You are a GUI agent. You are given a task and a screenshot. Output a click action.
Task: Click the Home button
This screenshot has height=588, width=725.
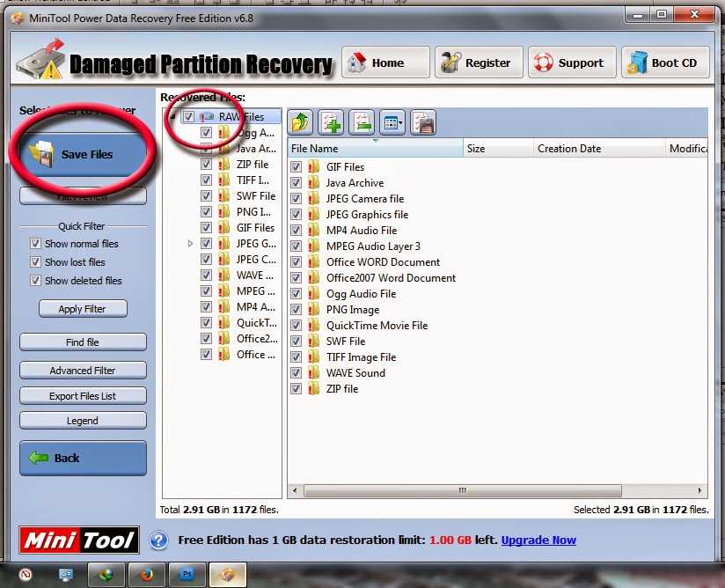tap(385, 62)
